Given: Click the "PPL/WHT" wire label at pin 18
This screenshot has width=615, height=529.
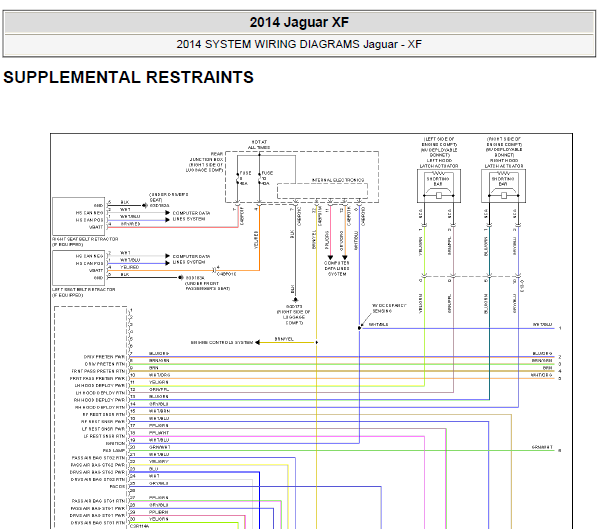Looking at the screenshot, I should click(x=159, y=433).
